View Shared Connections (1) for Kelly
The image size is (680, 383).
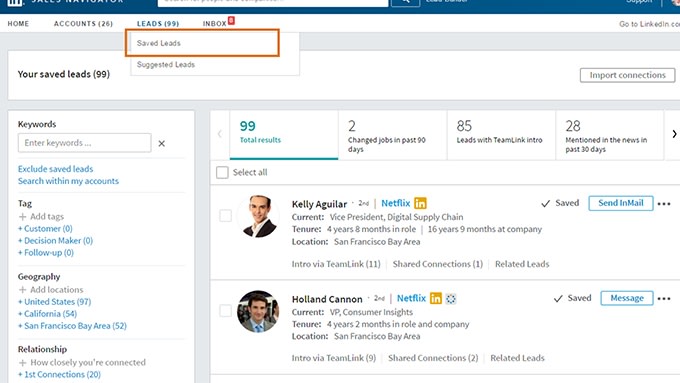(438, 264)
